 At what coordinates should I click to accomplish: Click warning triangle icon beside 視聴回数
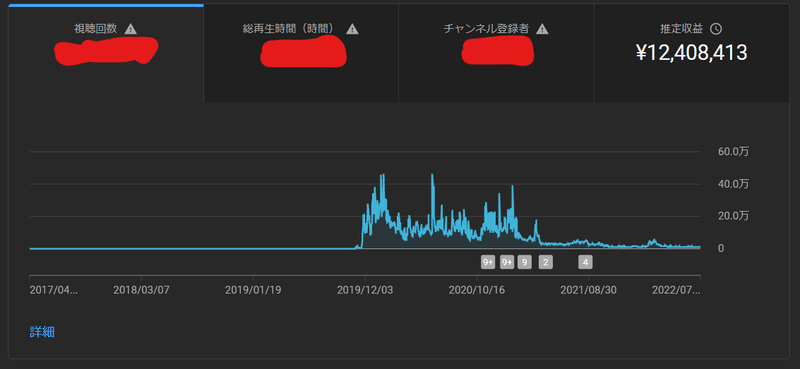pyautogui.click(x=131, y=29)
